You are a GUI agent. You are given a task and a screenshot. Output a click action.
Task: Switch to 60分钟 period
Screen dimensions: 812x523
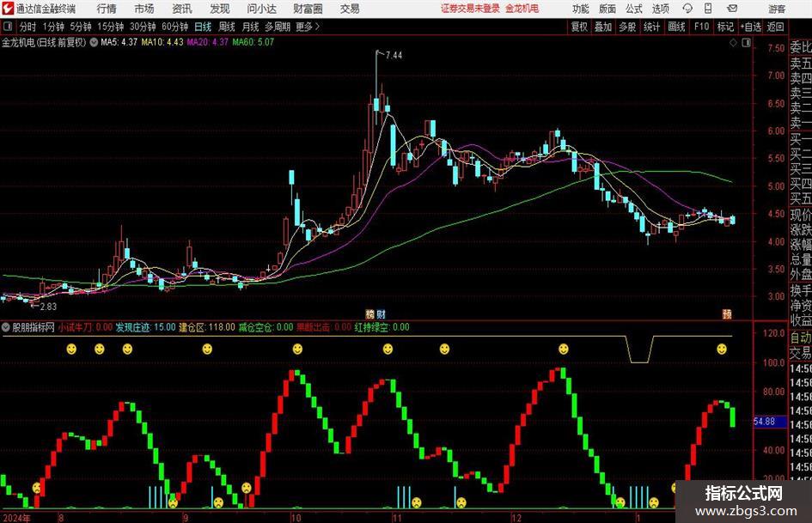[x=174, y=27]
